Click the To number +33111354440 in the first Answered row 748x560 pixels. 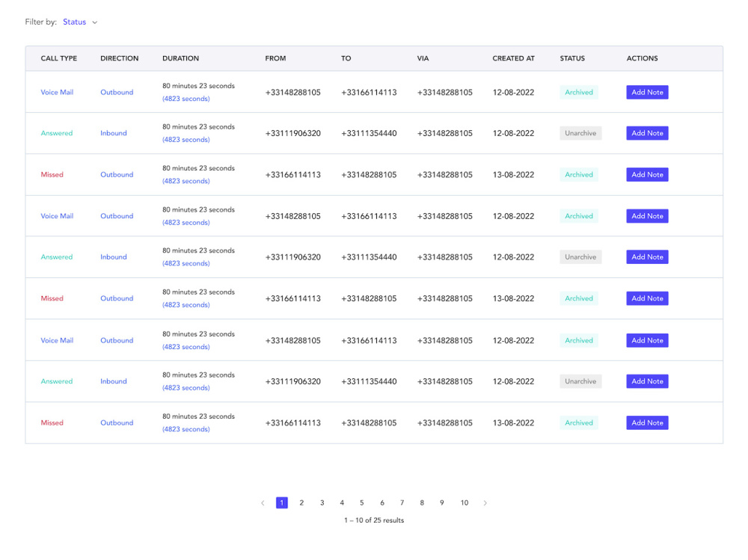(369, 134)
